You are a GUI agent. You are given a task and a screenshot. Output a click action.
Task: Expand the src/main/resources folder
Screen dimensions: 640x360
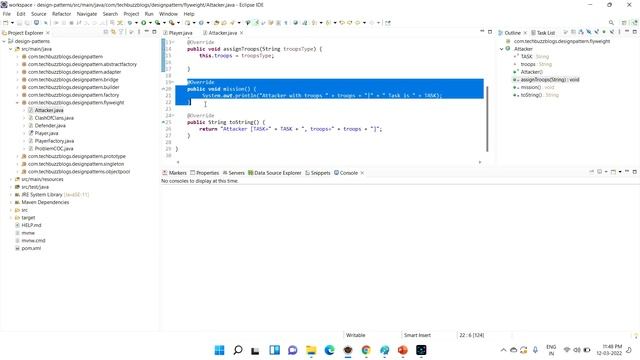[x=11, y=179]
